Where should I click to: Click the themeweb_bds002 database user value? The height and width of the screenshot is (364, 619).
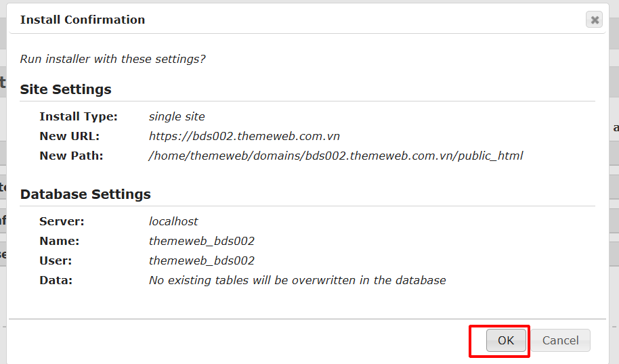tap(202, 260)
